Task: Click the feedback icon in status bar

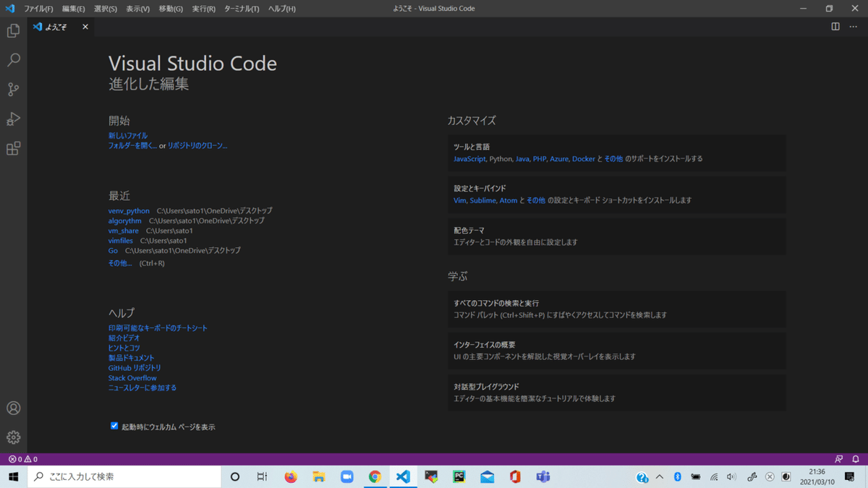Action: (839, 459)
